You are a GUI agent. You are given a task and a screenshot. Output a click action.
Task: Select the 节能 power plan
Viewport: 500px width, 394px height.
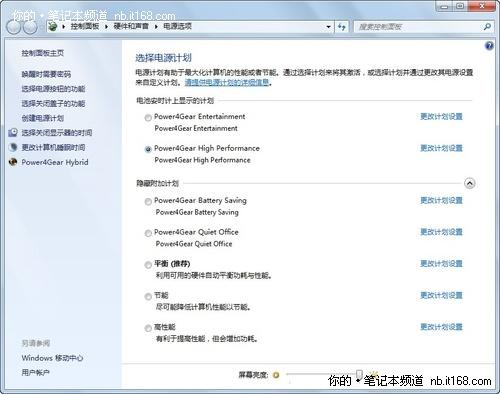point(148,297)
